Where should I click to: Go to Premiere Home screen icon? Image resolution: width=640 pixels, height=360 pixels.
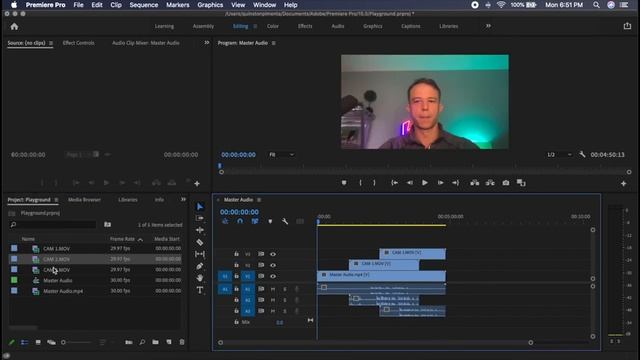point(14,27)
